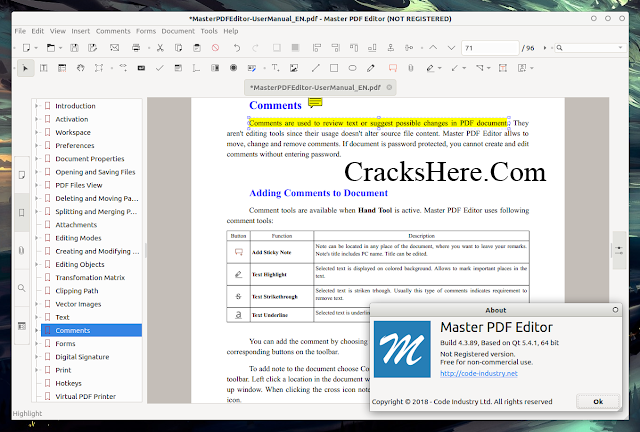
Task: Undo the last action
Action: click(x=236, y=48)
